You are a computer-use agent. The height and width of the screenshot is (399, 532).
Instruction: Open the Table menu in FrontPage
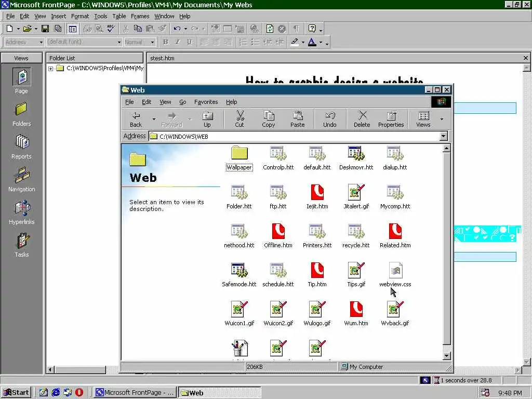(x=119, y=16)
